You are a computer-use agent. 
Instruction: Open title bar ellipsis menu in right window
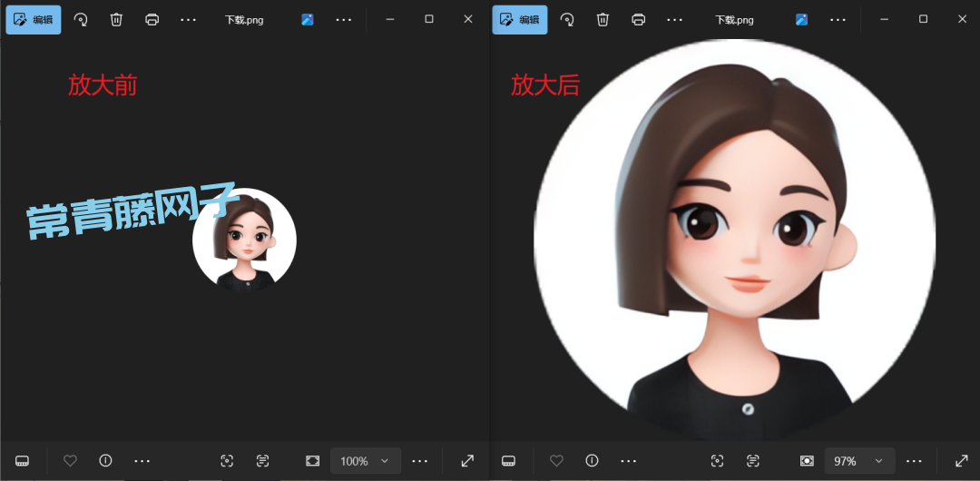[838, 19]
